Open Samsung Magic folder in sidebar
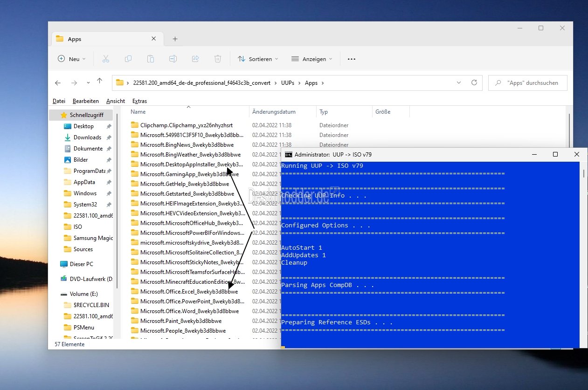 point(88,238)
